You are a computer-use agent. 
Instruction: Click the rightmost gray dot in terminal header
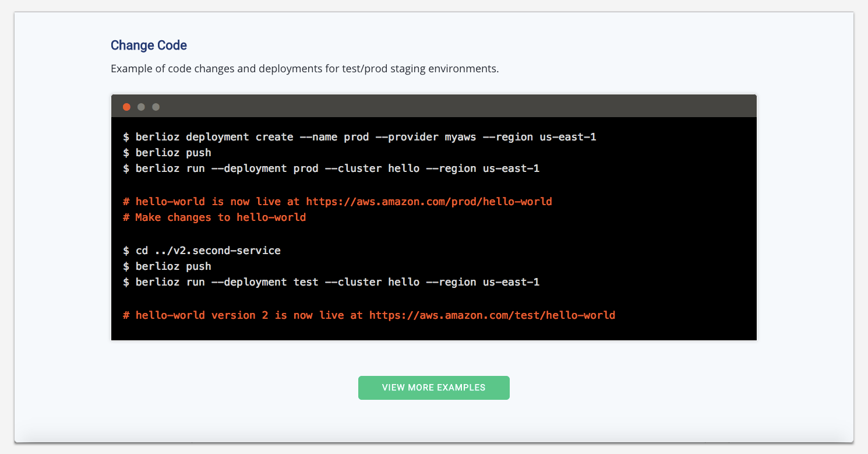coord(156,107)
